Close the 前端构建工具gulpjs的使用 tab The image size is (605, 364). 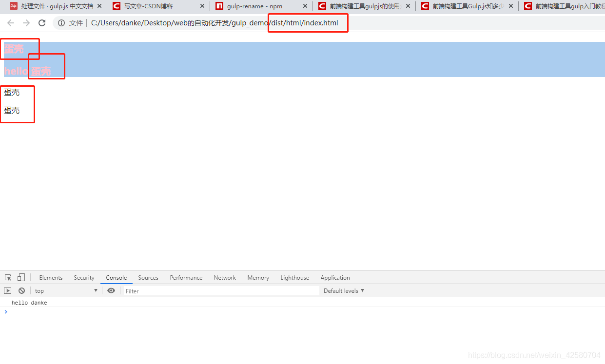(408, 6)
